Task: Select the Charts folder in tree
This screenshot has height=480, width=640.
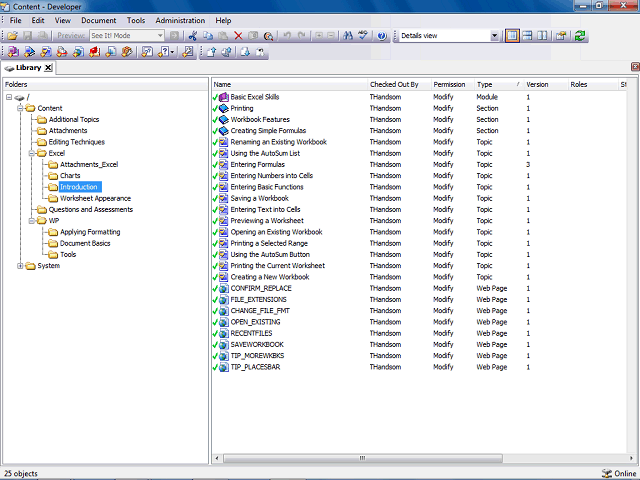Action: 70,176
